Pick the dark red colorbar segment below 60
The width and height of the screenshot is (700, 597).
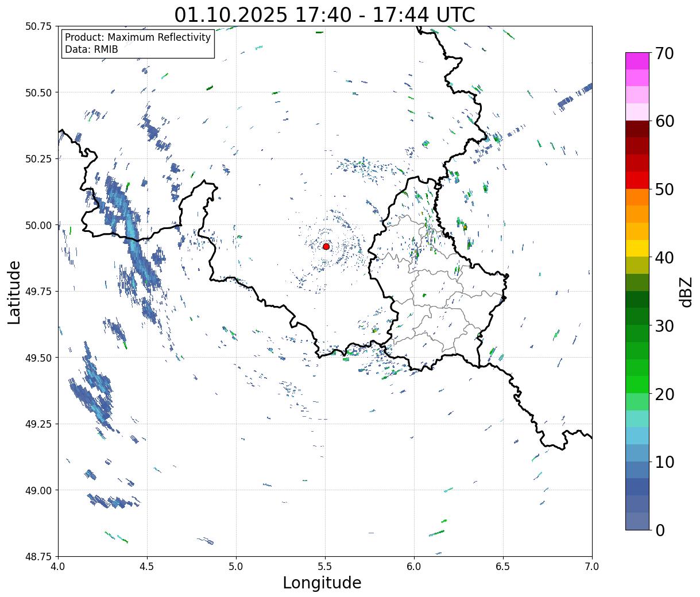637,129
